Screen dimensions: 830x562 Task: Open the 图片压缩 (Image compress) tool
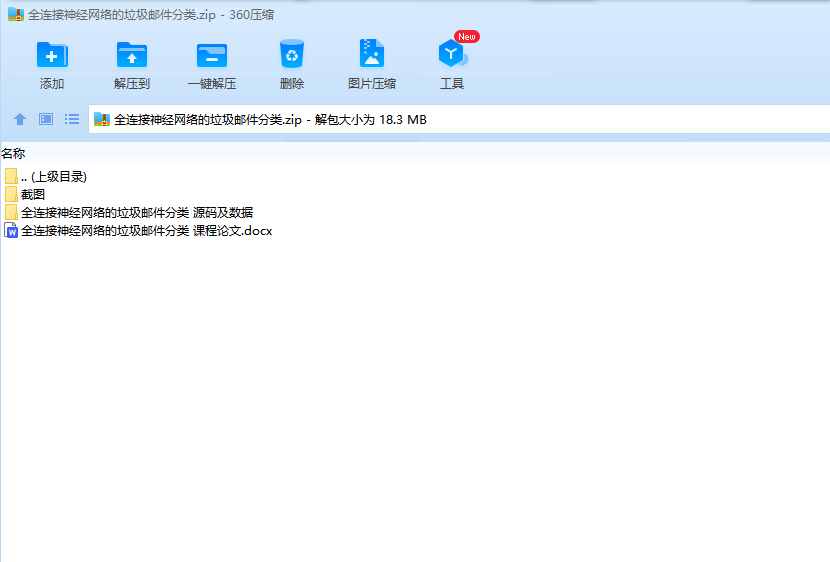pos(372,53)
